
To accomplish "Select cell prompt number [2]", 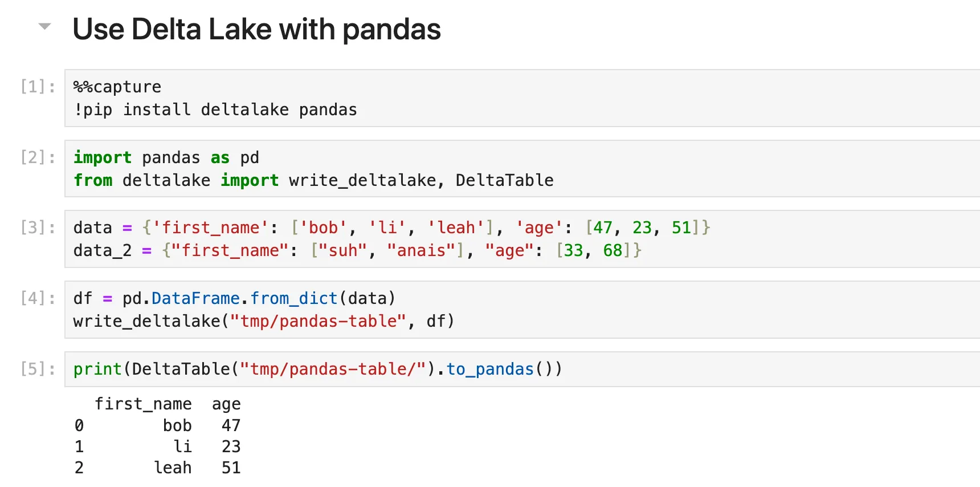I will point(38,157).
